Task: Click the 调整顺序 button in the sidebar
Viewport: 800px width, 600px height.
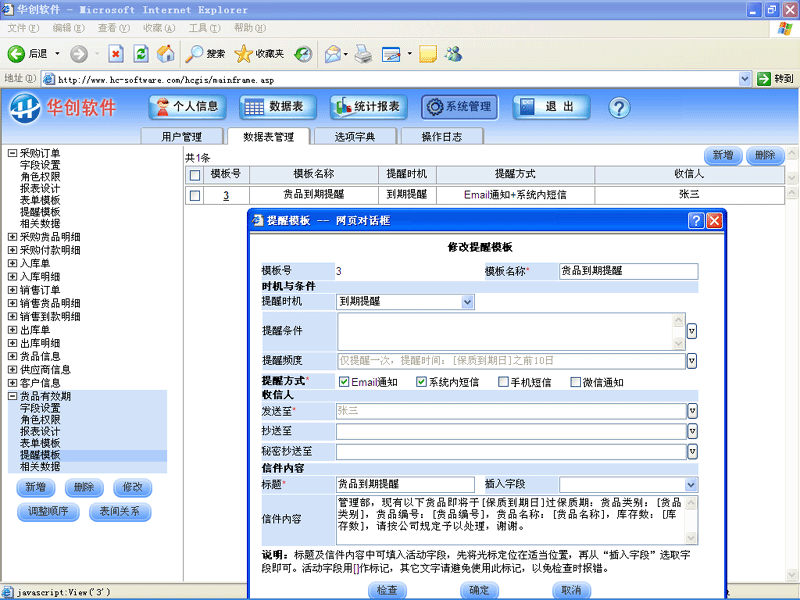Action: tap(48, 511)
